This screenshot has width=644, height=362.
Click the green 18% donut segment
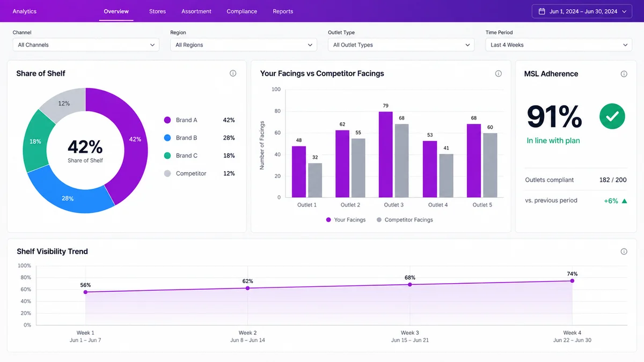pyautogui.click(x=35, y=142)
